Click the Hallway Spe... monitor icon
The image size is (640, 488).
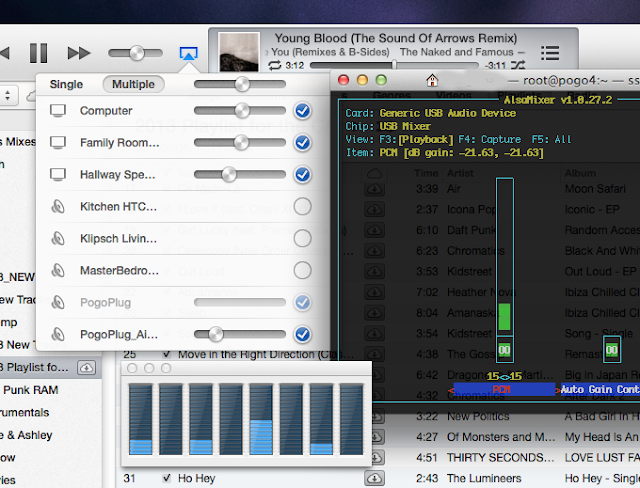[58, 175]
